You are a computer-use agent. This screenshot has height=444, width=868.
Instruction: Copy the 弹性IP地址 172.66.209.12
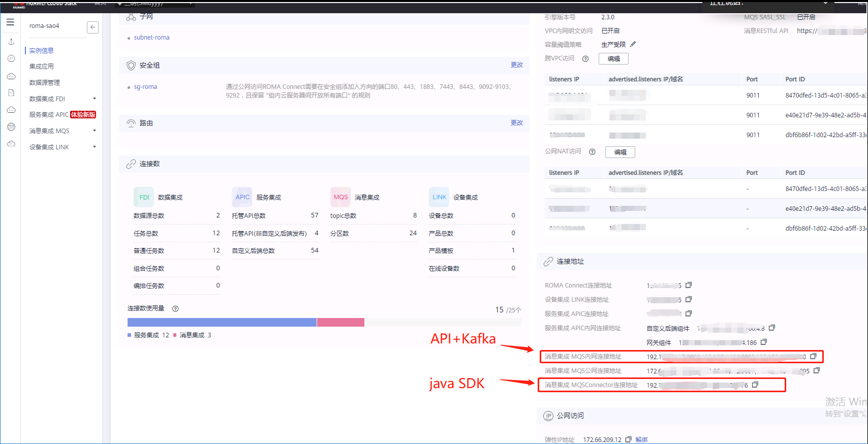click(x=628, y=439)
